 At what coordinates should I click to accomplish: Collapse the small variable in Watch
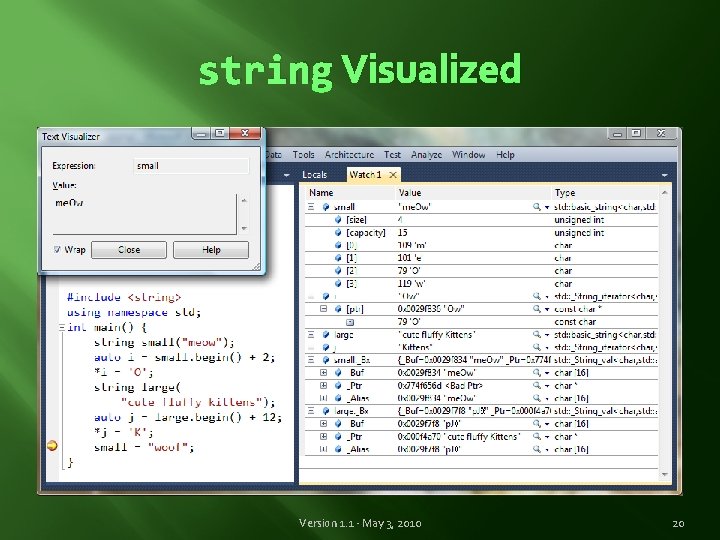pyautogui.click(x=311, y=207)
